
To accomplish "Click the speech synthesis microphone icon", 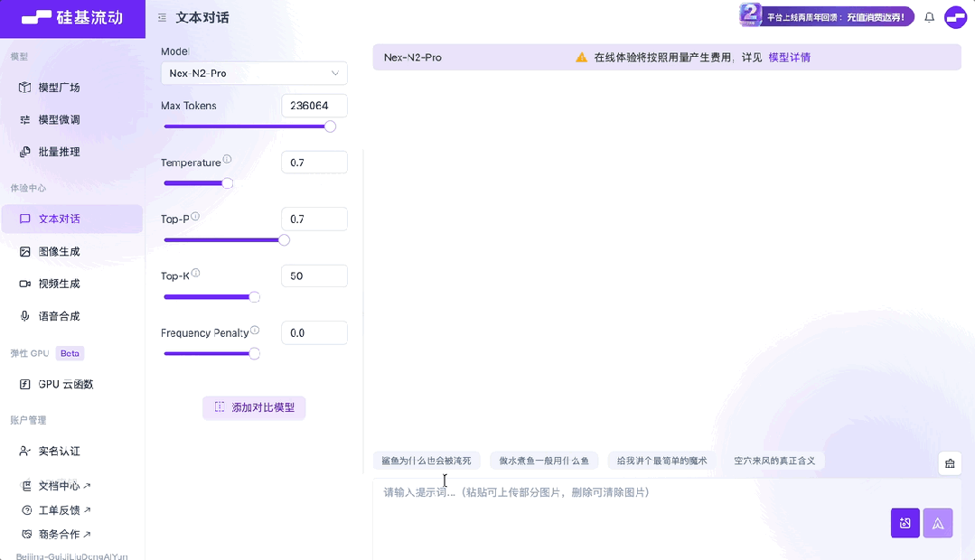I will tap(25, 316).
